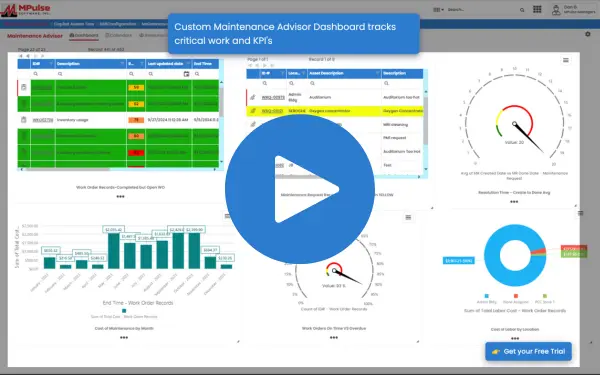Click the maintenance request grid vertical scrollbar

click(425, 121)
